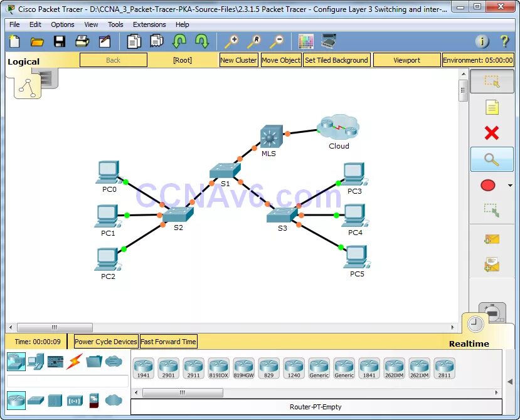The height and width of the screenshot is (420, 520).
Task: Click the Environment: 05:00:00 button
Action: coord(477,60)
